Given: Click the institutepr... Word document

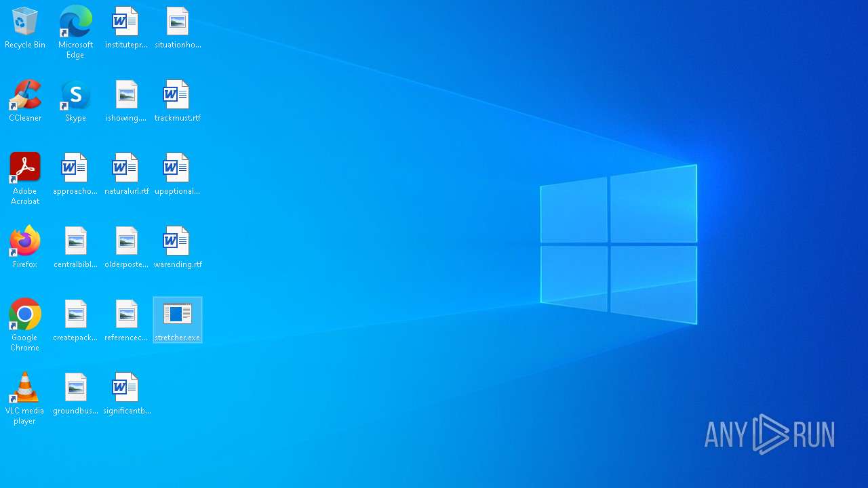Looking at the screenshot, I should point(126,28).
